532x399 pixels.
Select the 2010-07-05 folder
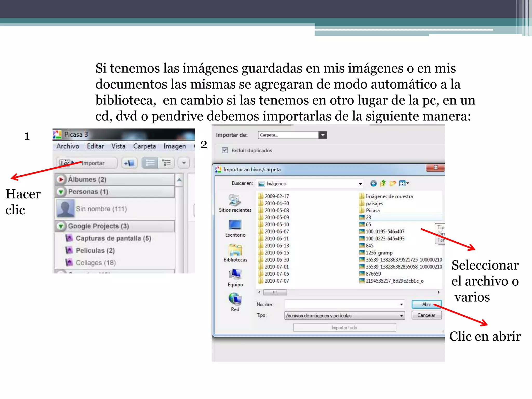[x=274, y=274]
